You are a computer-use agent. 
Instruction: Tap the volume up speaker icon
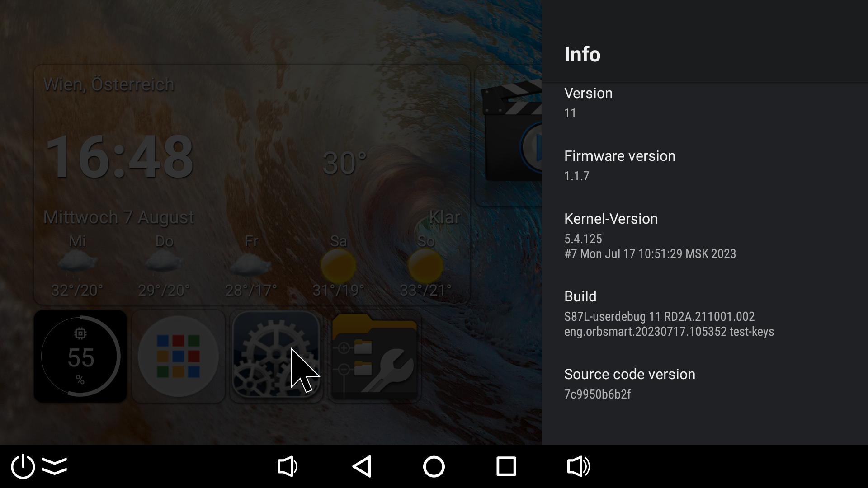coord(579,466)
